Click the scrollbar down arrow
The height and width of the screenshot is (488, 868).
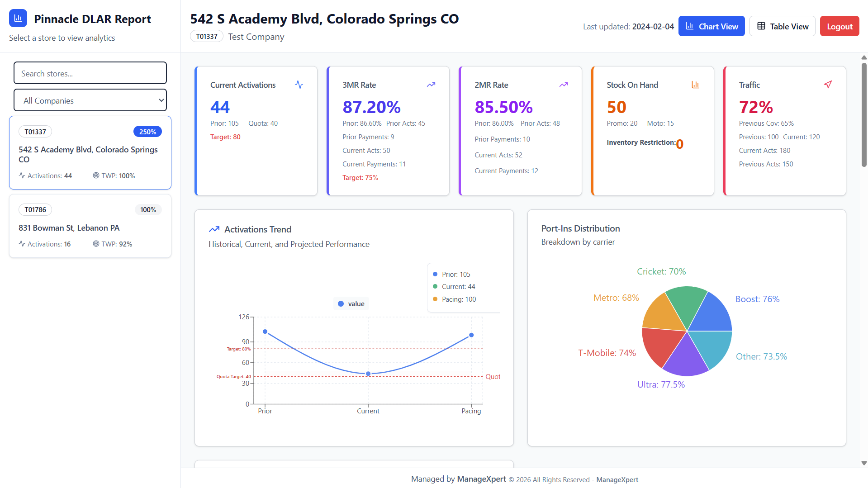pos(863,462)
